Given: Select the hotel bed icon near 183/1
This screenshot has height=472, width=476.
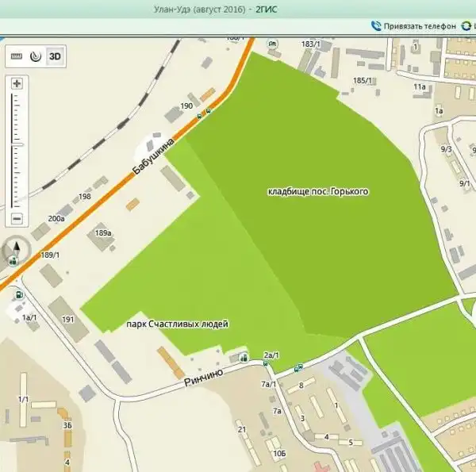Looking at the screenshot, I should click(x=273, y=44).
